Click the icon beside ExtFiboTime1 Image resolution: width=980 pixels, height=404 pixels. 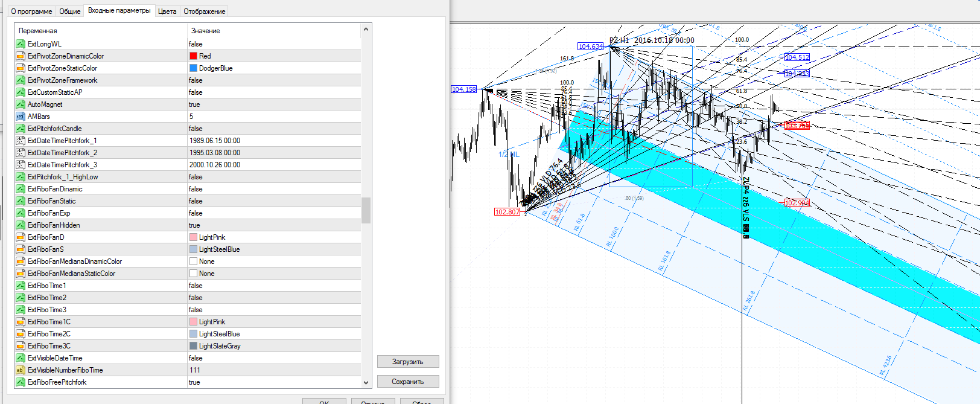[x=21, y=286]
